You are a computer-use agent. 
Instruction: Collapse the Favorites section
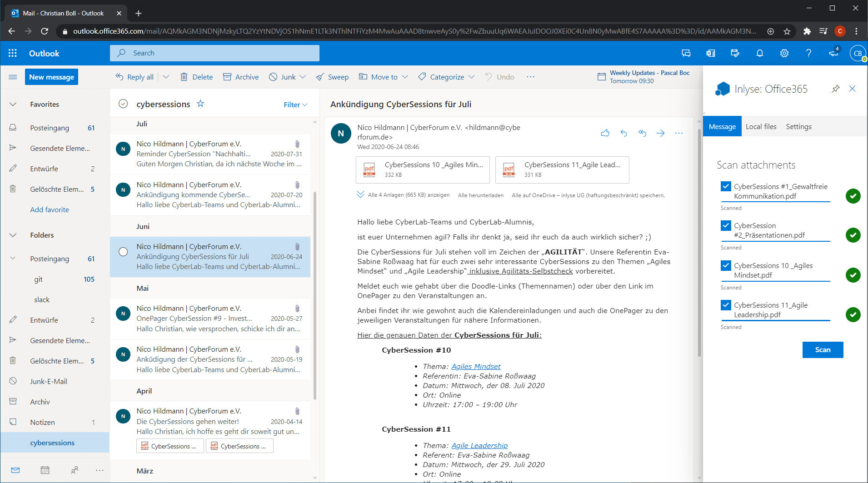[13, 104]
